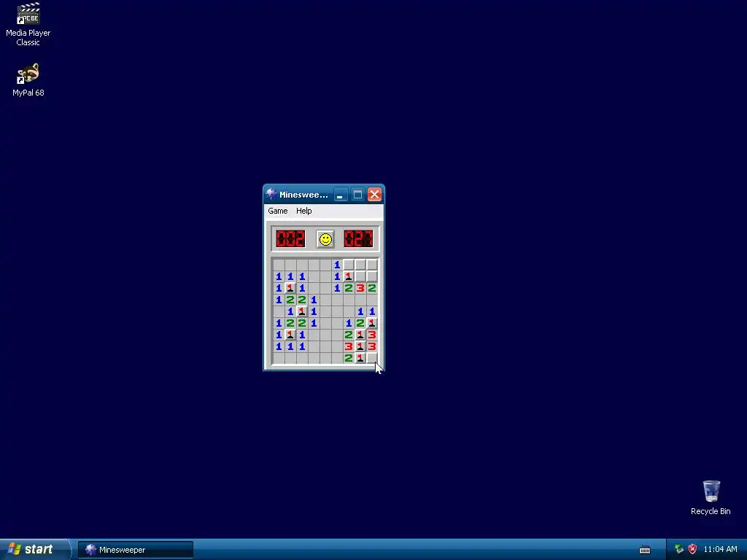Click the on-screen keyboard tray icon
This screenshot has height=560, width=747.
645,550
